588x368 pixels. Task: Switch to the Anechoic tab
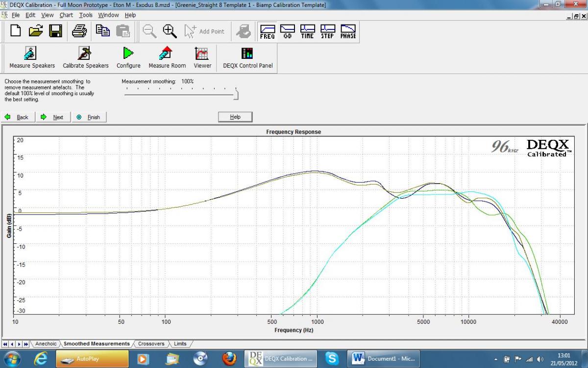(46, 344)
